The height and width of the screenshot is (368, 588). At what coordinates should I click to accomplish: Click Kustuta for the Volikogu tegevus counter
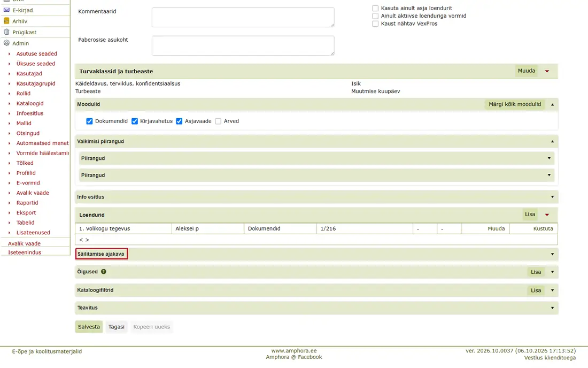click(543, 228)
